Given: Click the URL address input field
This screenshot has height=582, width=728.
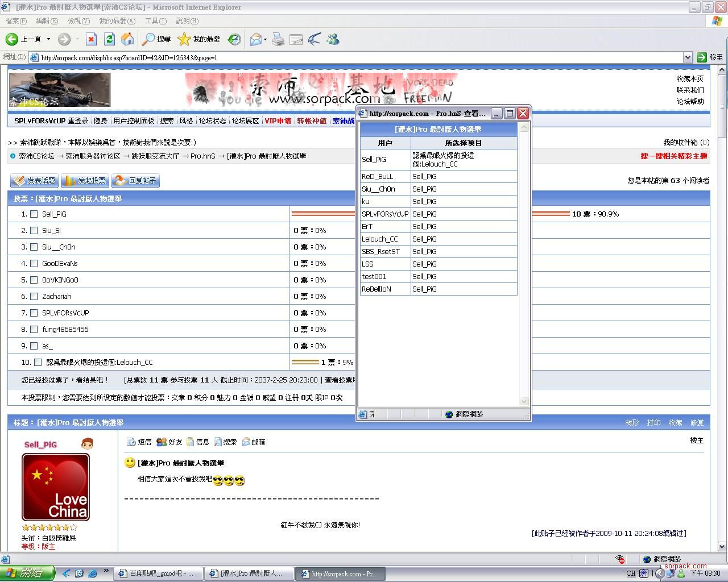Looking at the screenshot, I should tap(358, 57).
